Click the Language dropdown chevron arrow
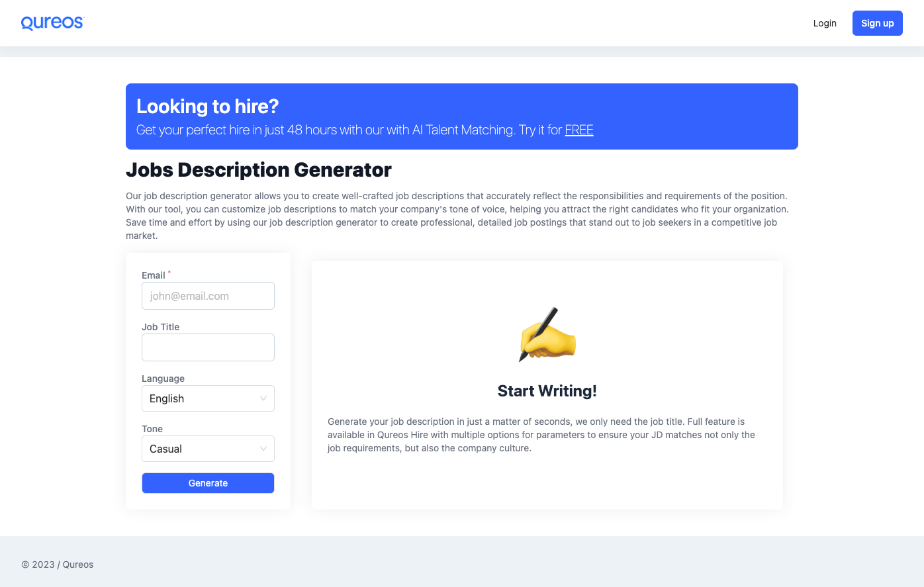924x587 pixels. click(263, 398)
